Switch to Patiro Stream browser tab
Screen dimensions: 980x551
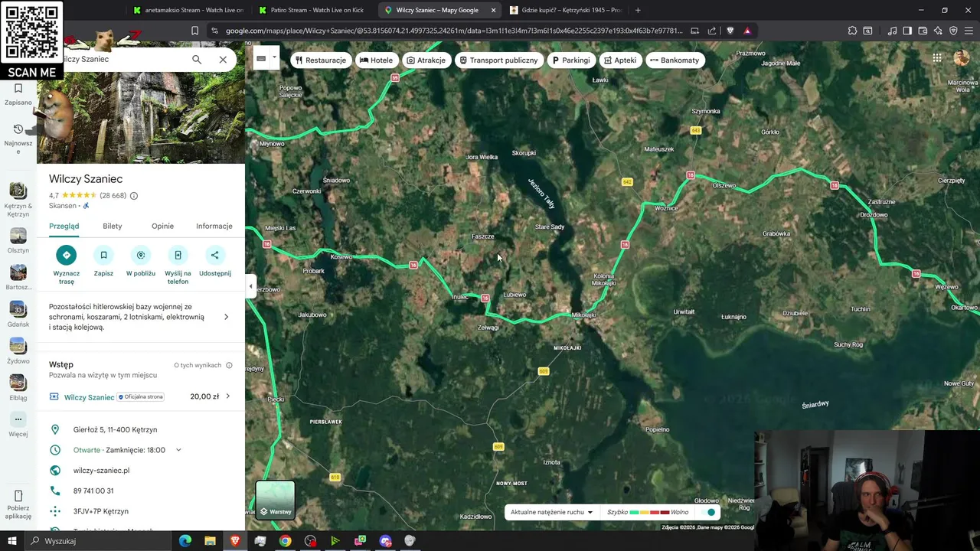coord(314,10)
